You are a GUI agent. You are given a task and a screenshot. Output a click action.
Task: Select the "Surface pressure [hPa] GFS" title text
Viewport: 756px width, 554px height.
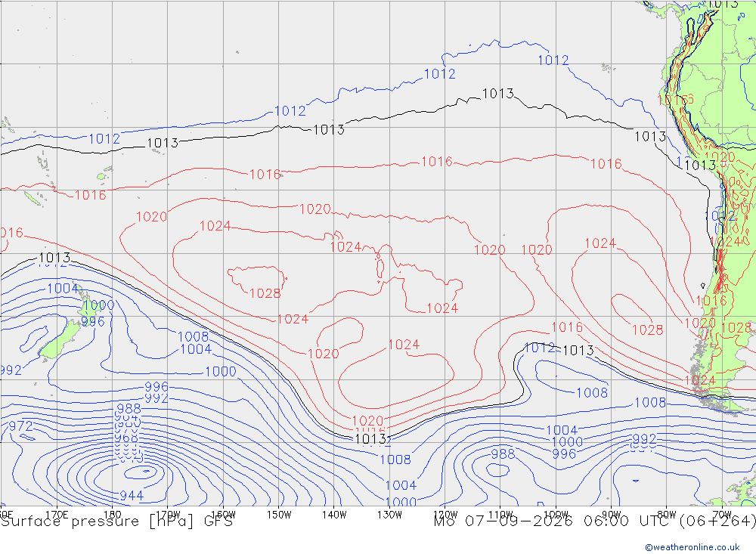coord(116,522)
